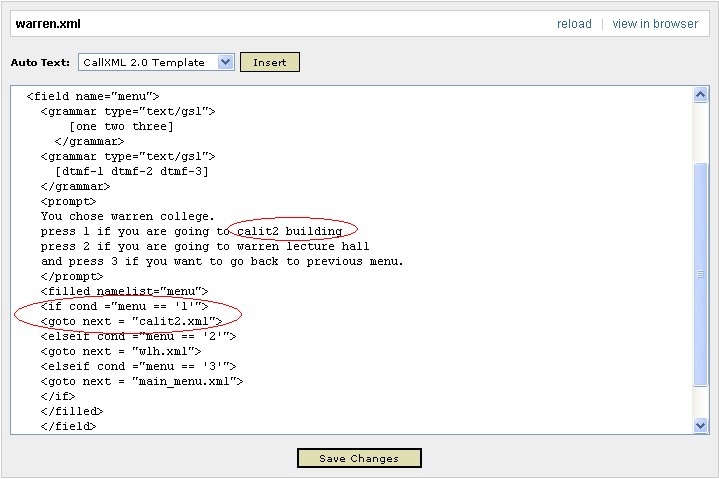
Task: Click the reload link
Action: (574, 24)
